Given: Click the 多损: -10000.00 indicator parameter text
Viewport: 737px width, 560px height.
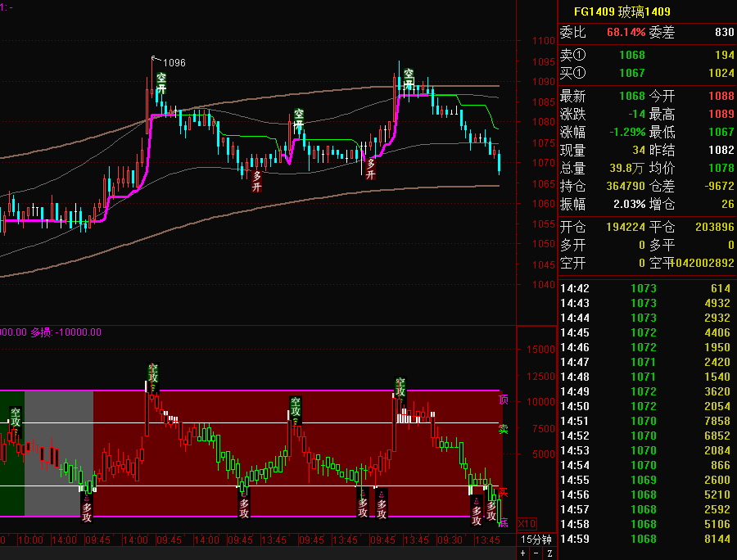Looking at the screenshot, I should (66, 332).
